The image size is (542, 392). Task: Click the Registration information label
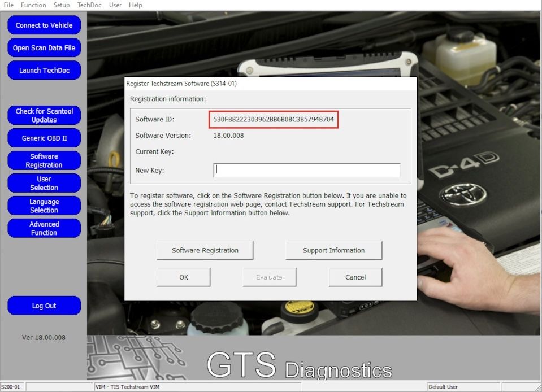click(168, 99)
